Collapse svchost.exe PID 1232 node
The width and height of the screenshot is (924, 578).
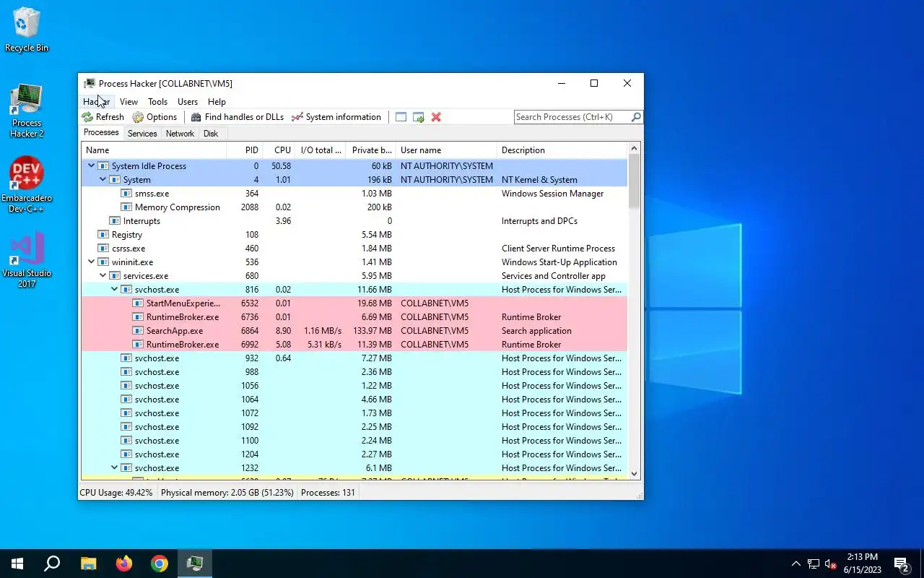tap(114, 467)
